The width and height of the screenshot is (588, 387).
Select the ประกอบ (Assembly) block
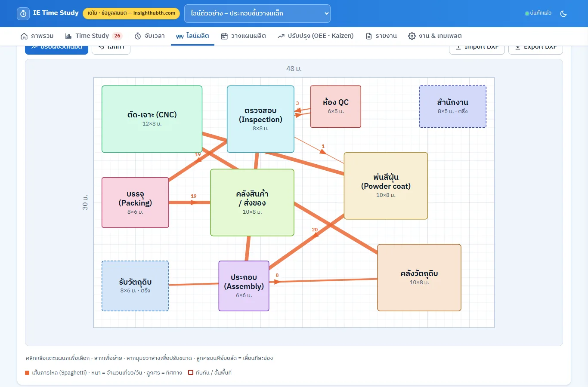pos(244,286)
